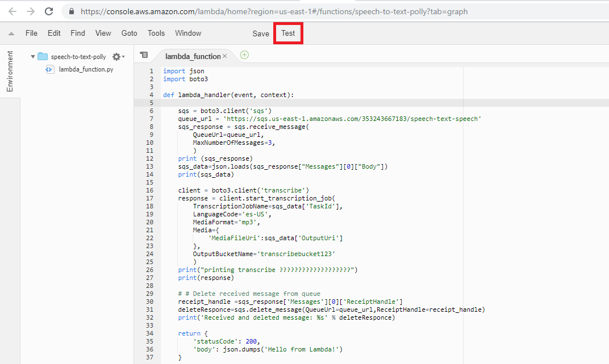View site security lock information

click(x=72, y=11)
